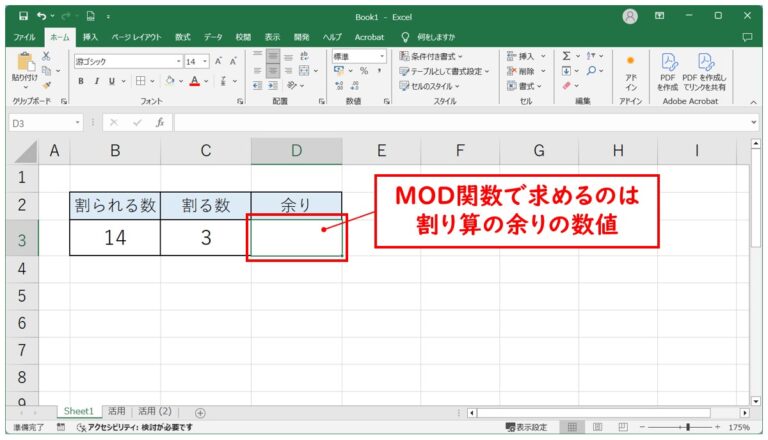
Task: Click the AutoSum sigma icon
Action: click(566, 56)
